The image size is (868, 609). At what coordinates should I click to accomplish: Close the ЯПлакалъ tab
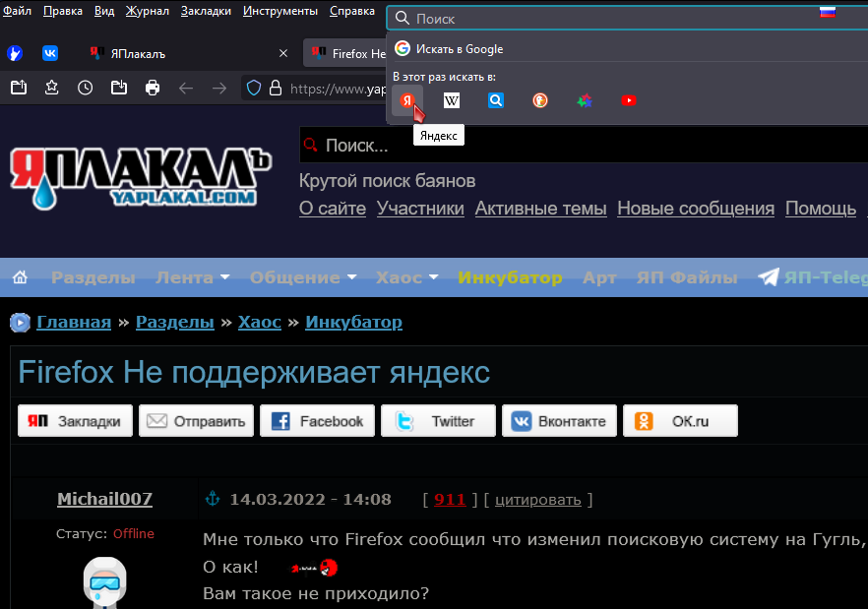pyautogui.click(x=283, y=53)
